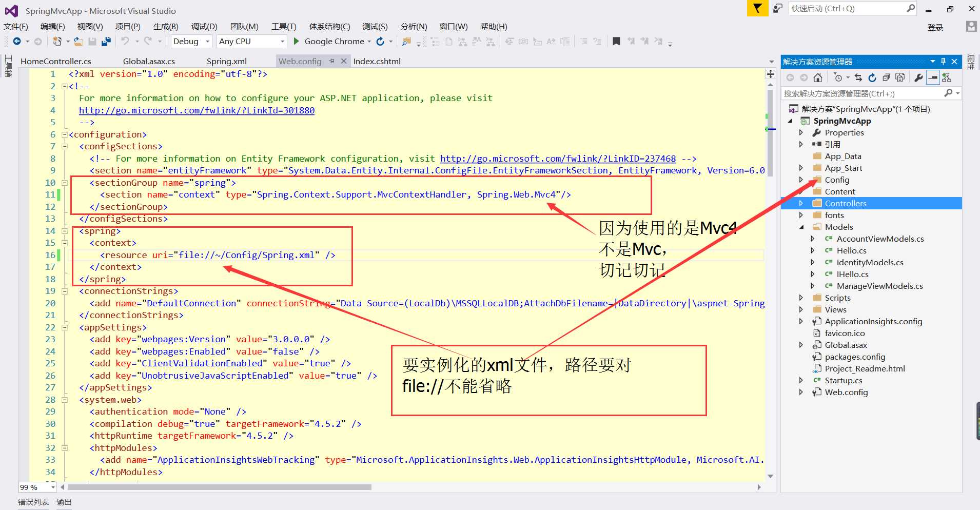Image resolution: width=980 pixels, height=510 pixels.
Task: Click the account avatar icon
Action: (x=971, y=27)
